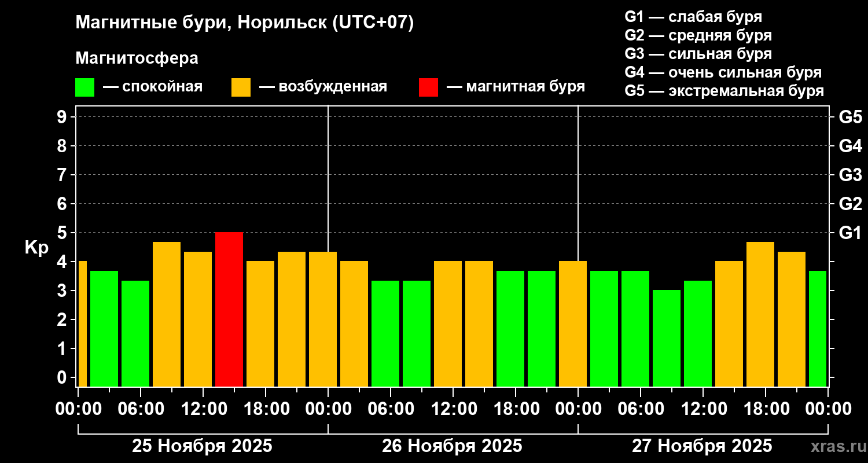The image size is (868, 463).
Task: Click the '12:00' tick label for 26 November
Action: point(453,409)
